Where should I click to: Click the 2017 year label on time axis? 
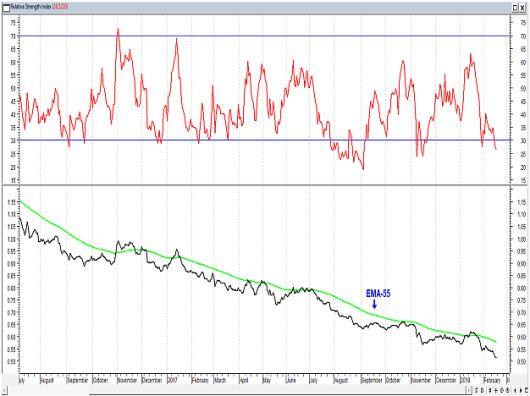[173, 380]
